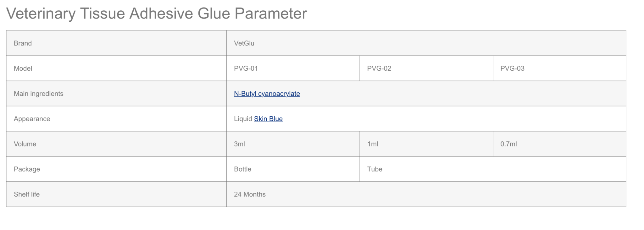Click the Veterinary Tissue Adhesive Glue Parameter heading

pyautogui.click(x=156, y=14)
